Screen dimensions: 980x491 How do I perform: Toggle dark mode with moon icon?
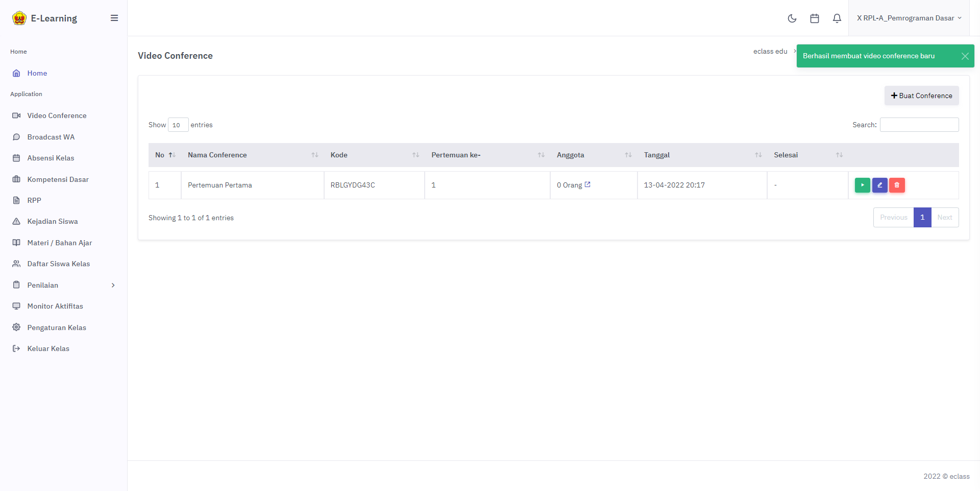pyautogui.click(x=792, y=18)
